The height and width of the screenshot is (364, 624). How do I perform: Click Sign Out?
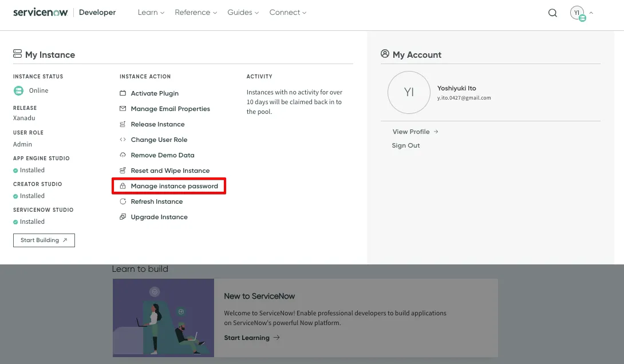click(405, 145)
